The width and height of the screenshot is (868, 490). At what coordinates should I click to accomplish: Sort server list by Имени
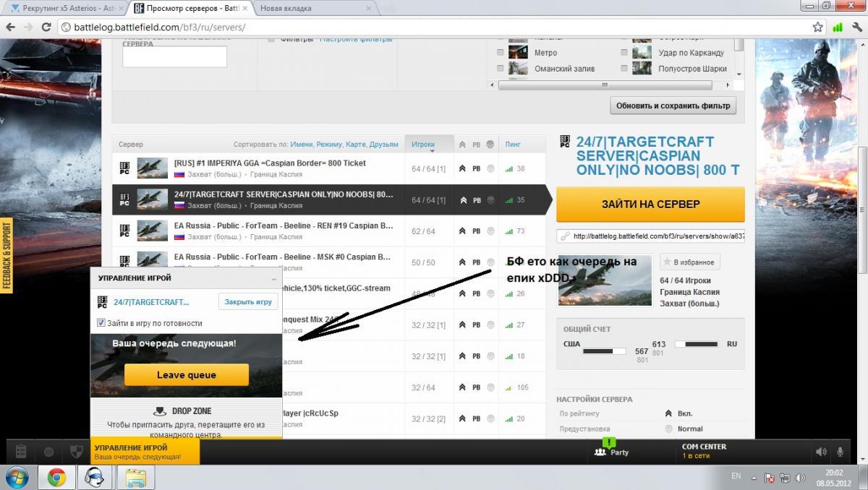[302, 145]
